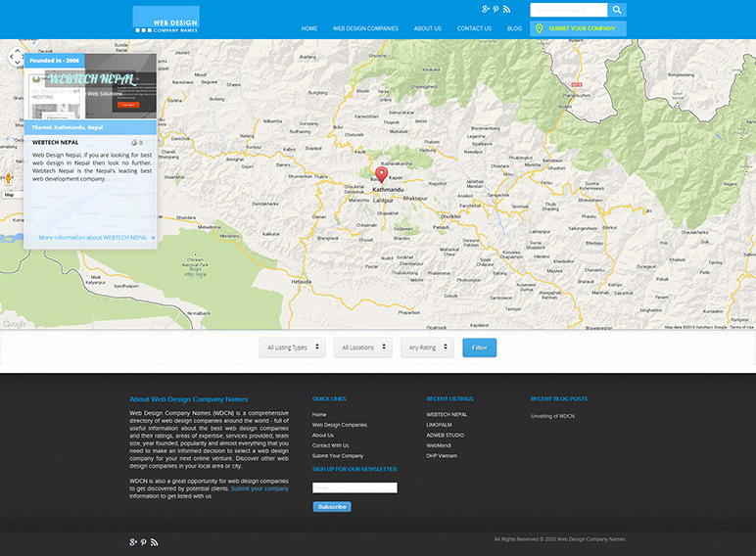The width and height of the screenshot is (756, 556).
Task: Click the magnifier search button
Action: point(617,10)
